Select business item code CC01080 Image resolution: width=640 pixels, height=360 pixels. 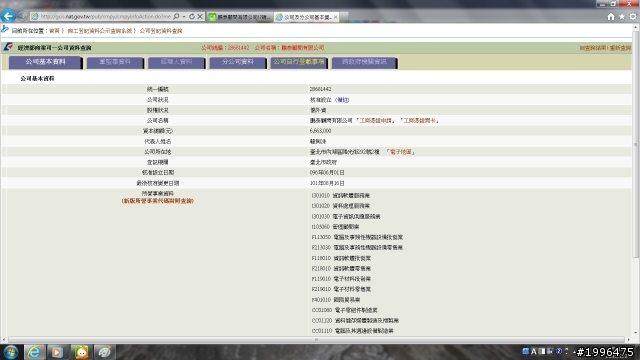point(322,310)
